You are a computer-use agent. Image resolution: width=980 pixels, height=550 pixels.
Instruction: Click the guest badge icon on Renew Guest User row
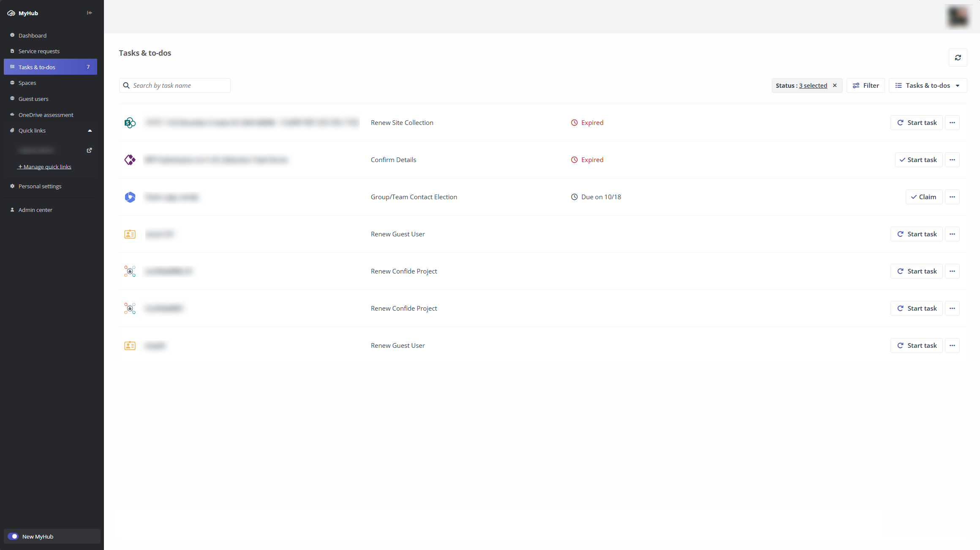[x=129, y=234]
